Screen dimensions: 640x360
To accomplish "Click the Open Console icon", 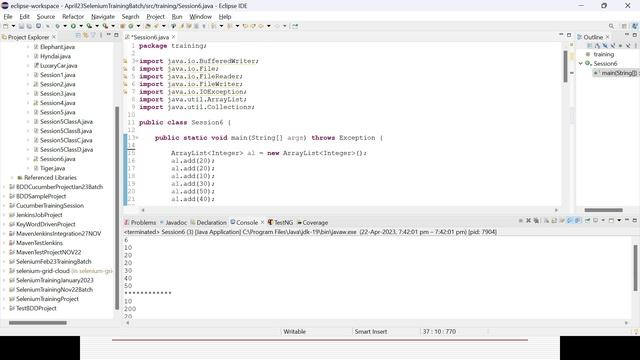I will (x=611, y=221).
